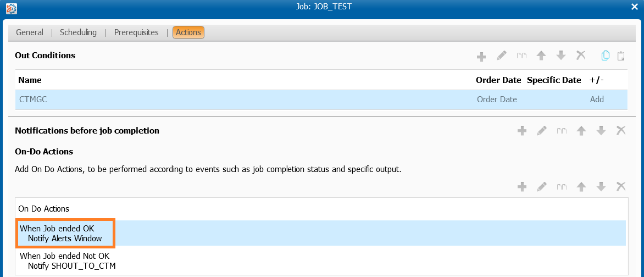Edit notification before job completion pencil icon

542,131
